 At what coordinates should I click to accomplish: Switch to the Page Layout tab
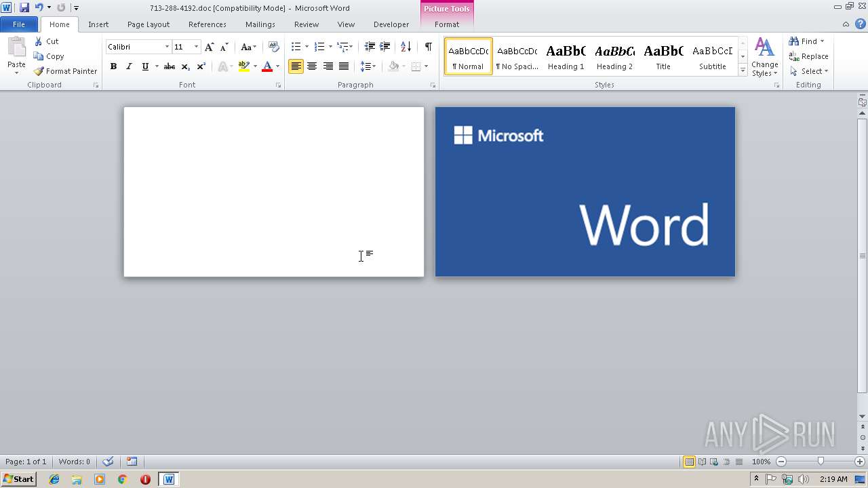[149, 24]
